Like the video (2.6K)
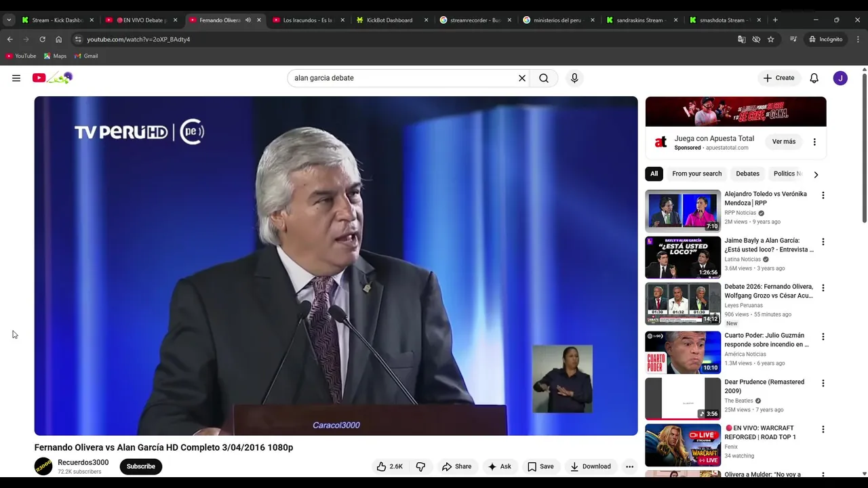Image resolution: width=868 pixels, height=488 pixels. (x=390, y=466)
